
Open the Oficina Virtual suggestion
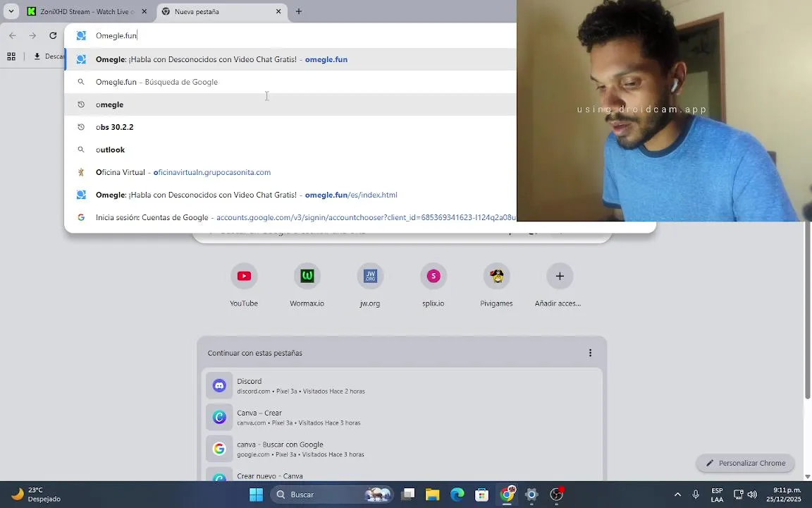(x=290, y=172)
